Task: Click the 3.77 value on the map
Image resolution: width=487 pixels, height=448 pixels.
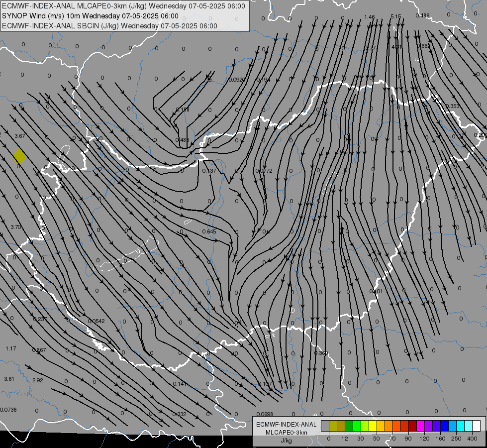Action: point(370,48)
